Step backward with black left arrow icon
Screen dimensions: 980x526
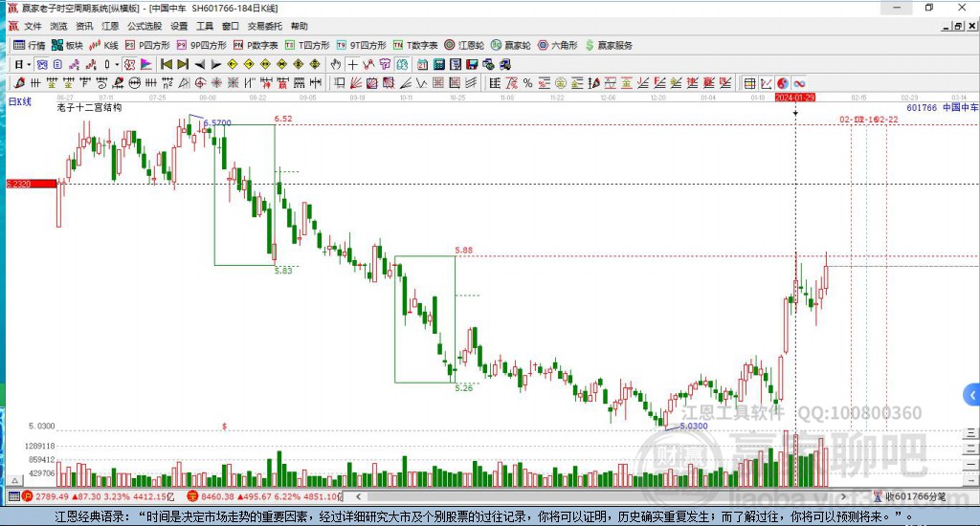199,64
